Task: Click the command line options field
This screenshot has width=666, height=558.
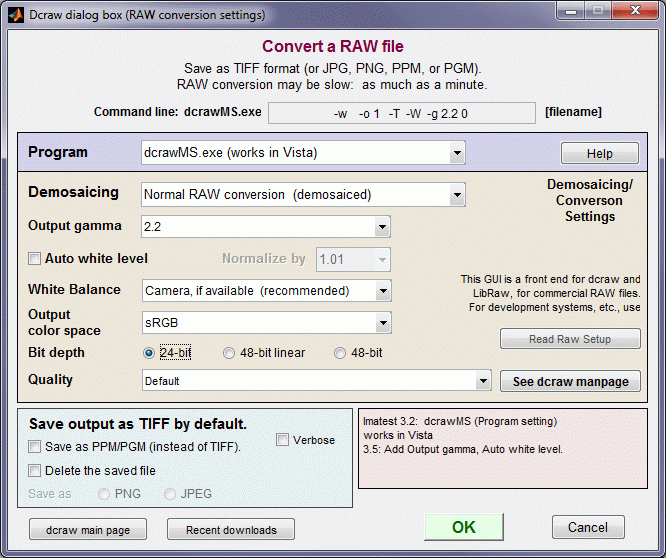Action: [402, 113]
